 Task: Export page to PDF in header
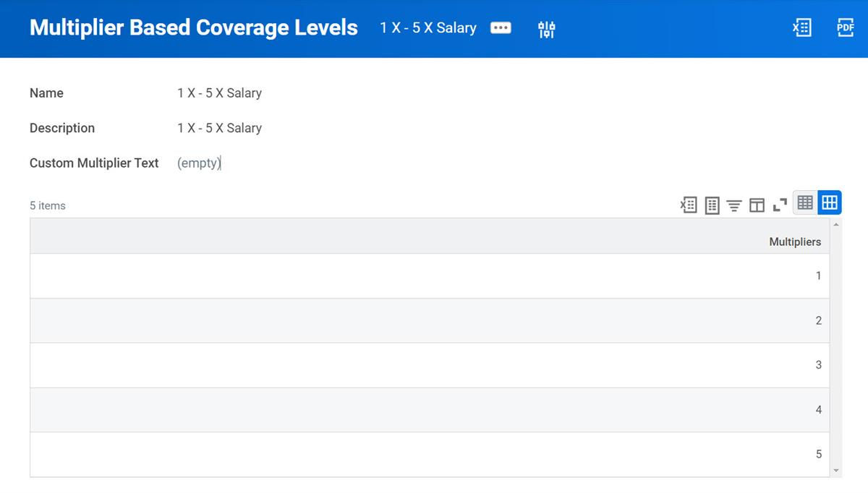click(845, 28)
